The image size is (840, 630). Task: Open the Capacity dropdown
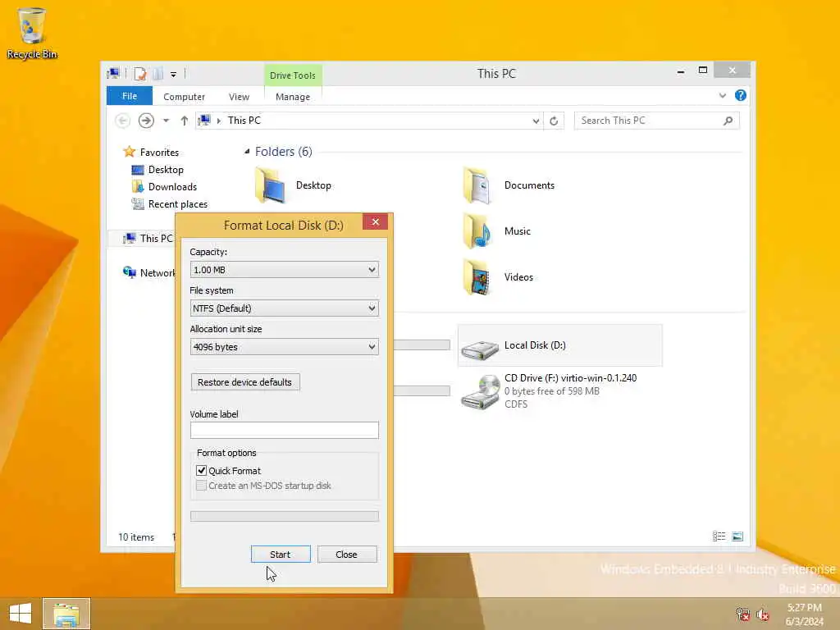(x=285, y=269)
